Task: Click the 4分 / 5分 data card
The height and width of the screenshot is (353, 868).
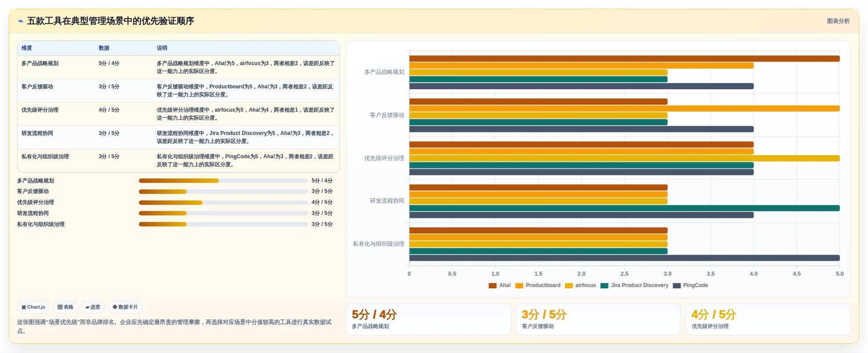Action: (768, 319)
